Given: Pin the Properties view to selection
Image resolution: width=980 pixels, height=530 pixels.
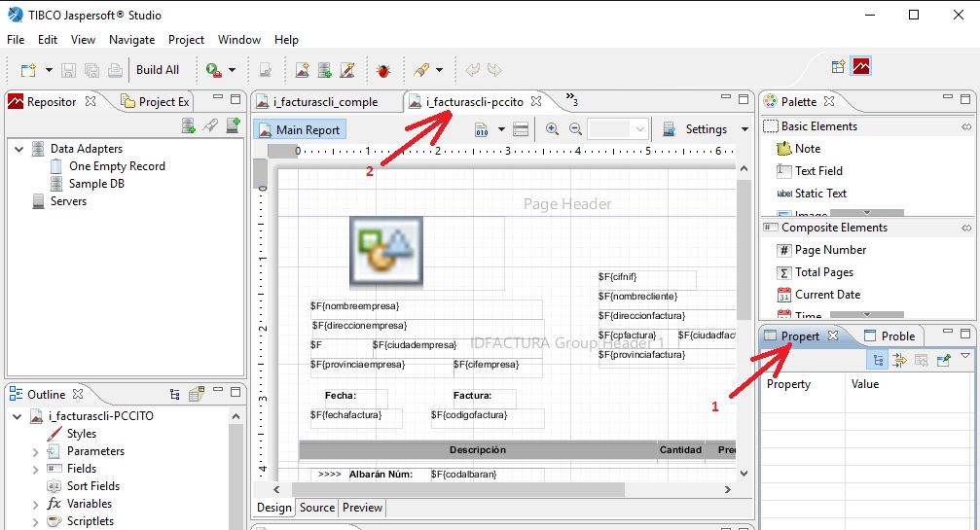Looking at the screenshot, I should point(944,360).
